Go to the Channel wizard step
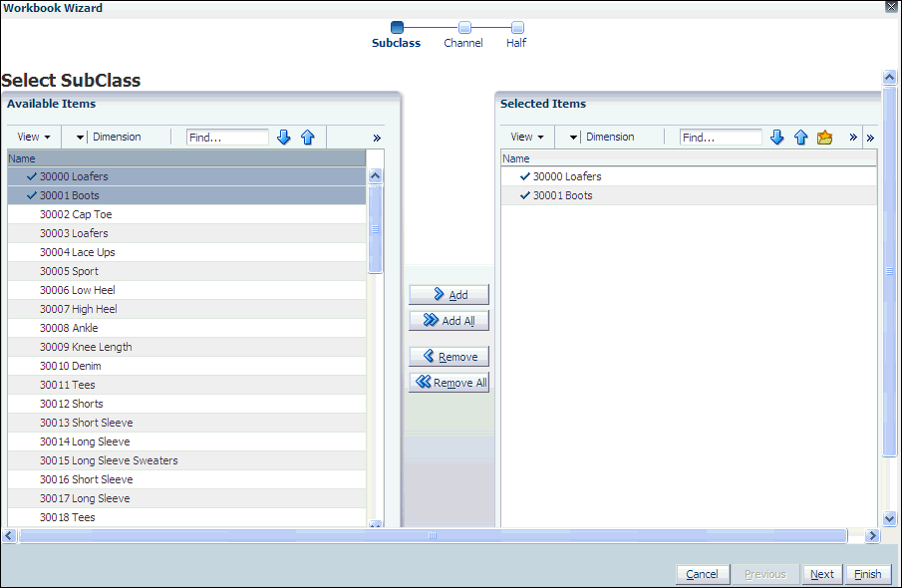902x588 pixels. click(x=463, y=43)
